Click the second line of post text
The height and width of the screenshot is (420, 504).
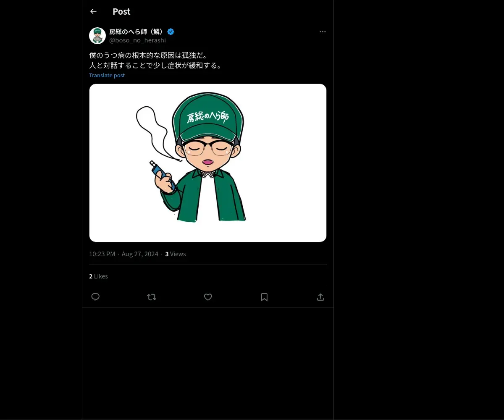click(x=156, y=66)
